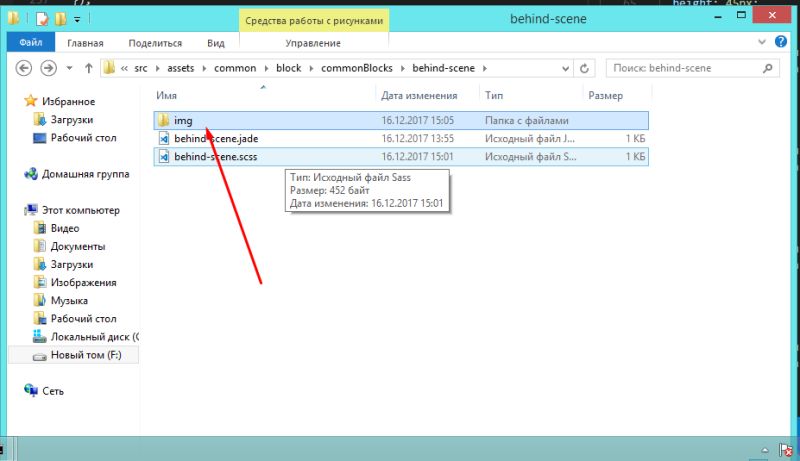Click the search box for behind-scene
Viewport: 800px width, 461px height.
pos(692,68)
